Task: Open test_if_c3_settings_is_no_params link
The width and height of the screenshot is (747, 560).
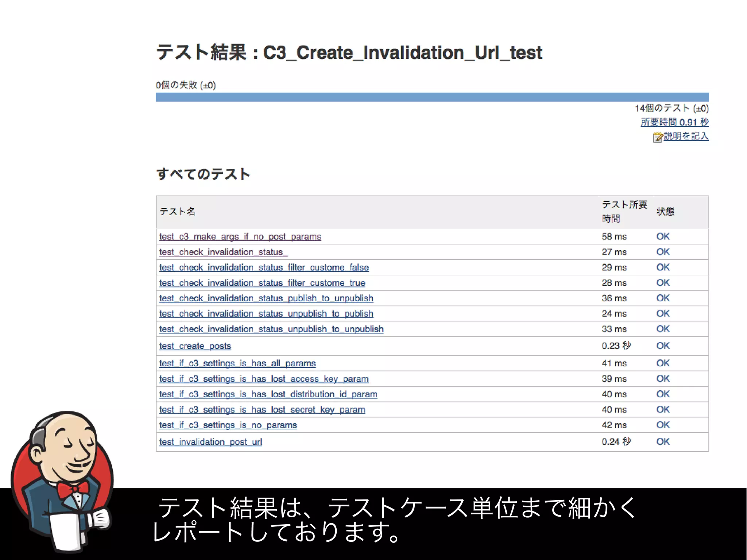Action: pos(228,425)
